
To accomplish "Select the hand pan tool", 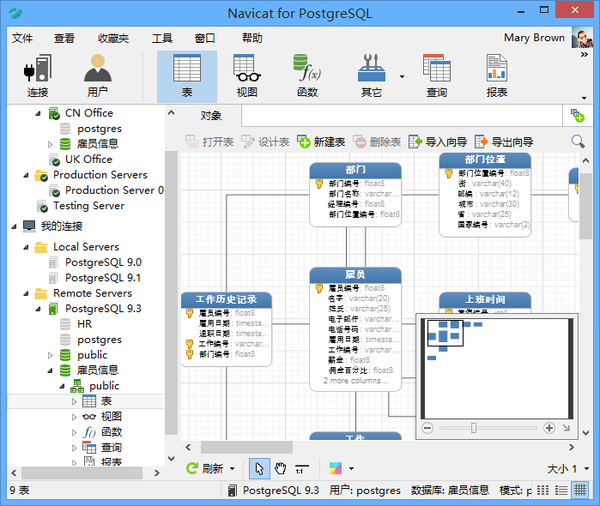I will pos(281,468).
